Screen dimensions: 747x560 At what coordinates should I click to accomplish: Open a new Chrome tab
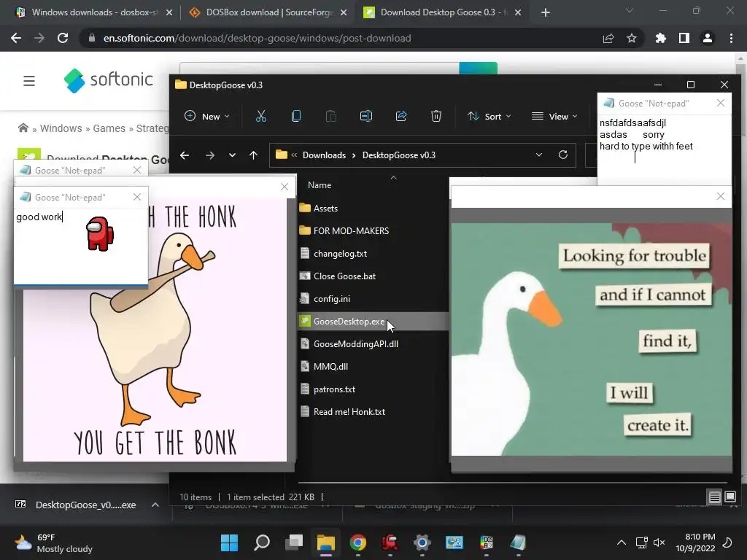(546, 12)
